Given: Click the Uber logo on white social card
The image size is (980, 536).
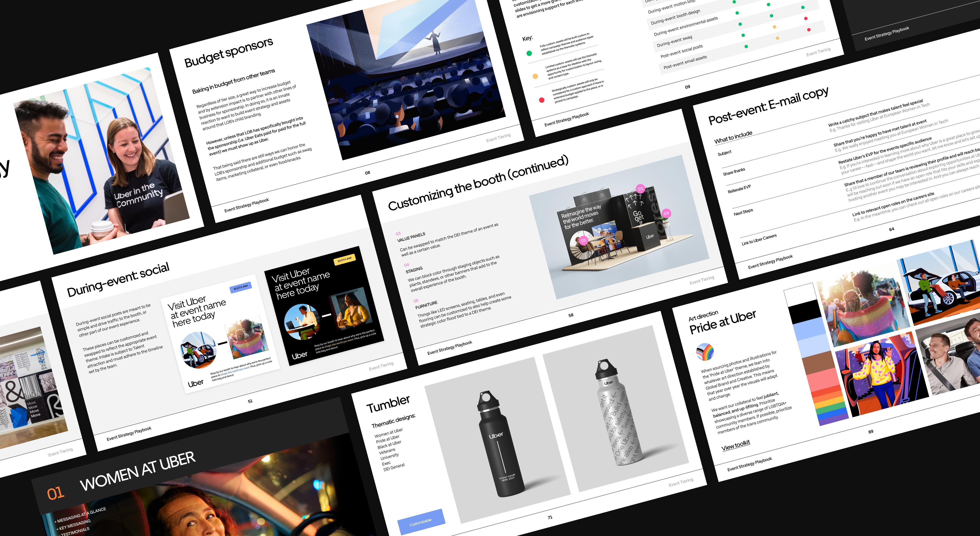Looking at the screenshot, I should pos(195,383).
